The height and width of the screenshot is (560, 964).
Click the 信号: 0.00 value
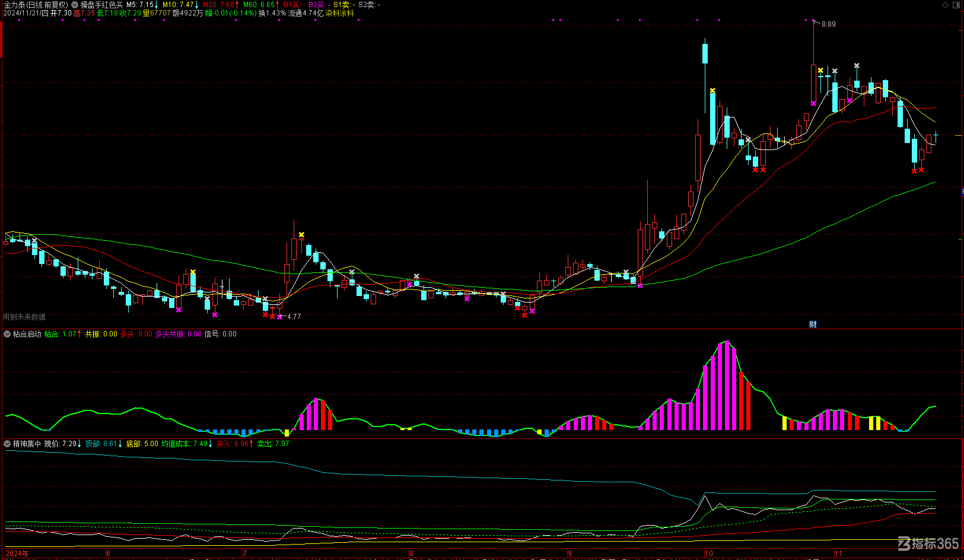point(220,334)
